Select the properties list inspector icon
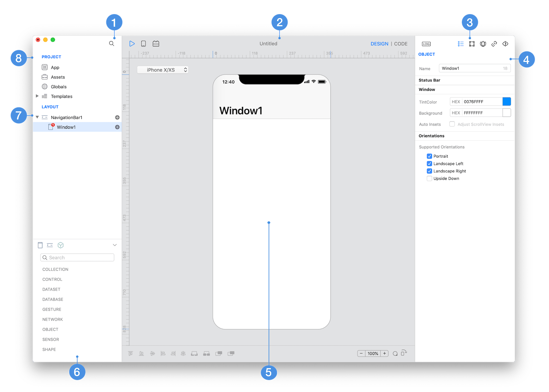 click(460, 44)
